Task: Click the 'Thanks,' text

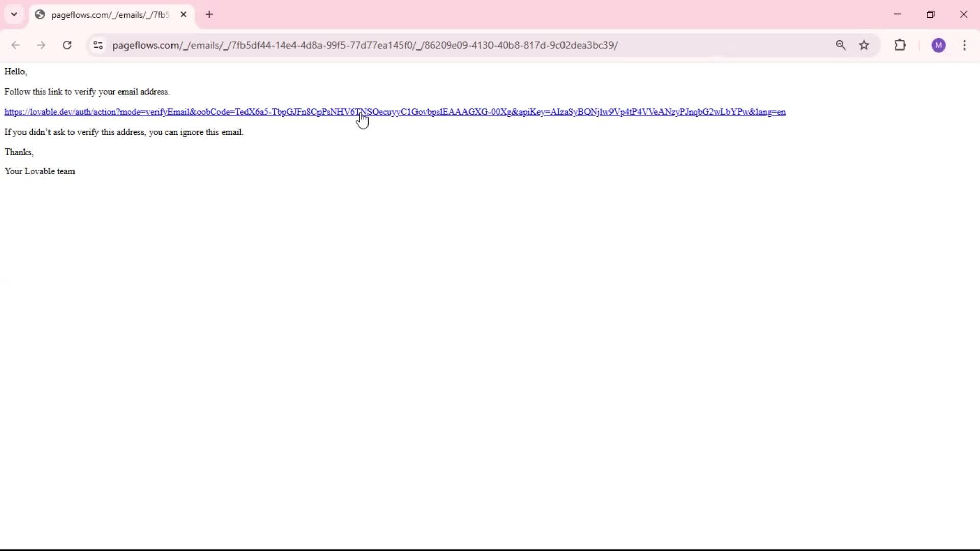Action: [19, 152]
